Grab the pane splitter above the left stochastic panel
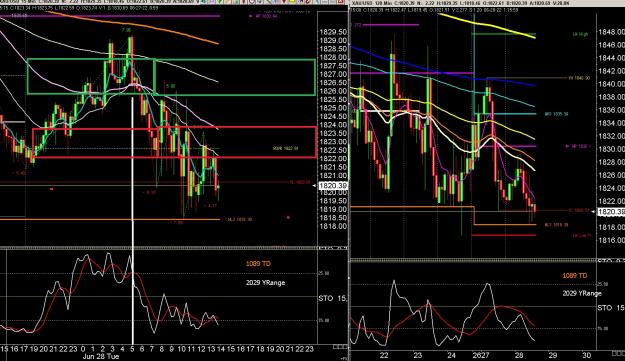This screenshot has height=361, width=625. point(174,248)
